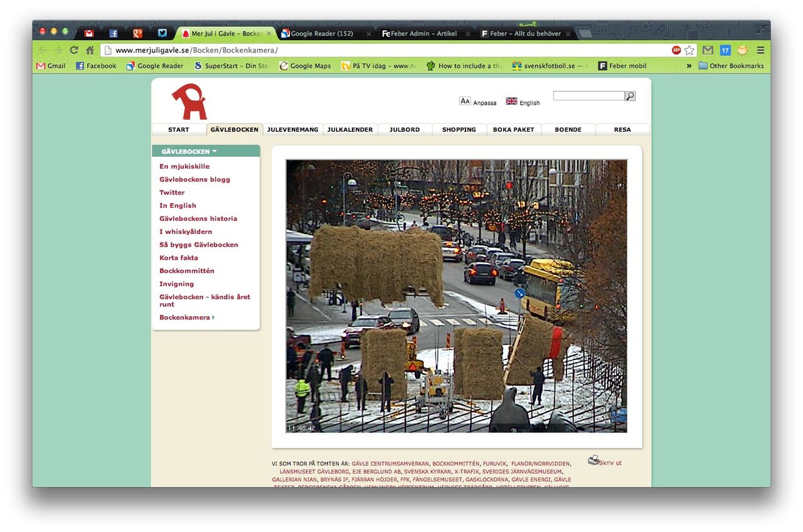Click the printer icon for Skriv ut

tap(593, 460)
